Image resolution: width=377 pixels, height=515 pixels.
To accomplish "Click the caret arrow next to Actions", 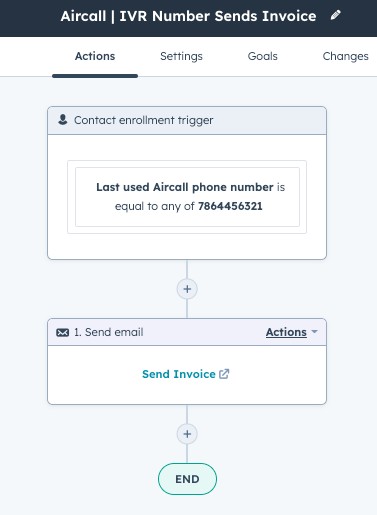I will [x=314, y=332].
